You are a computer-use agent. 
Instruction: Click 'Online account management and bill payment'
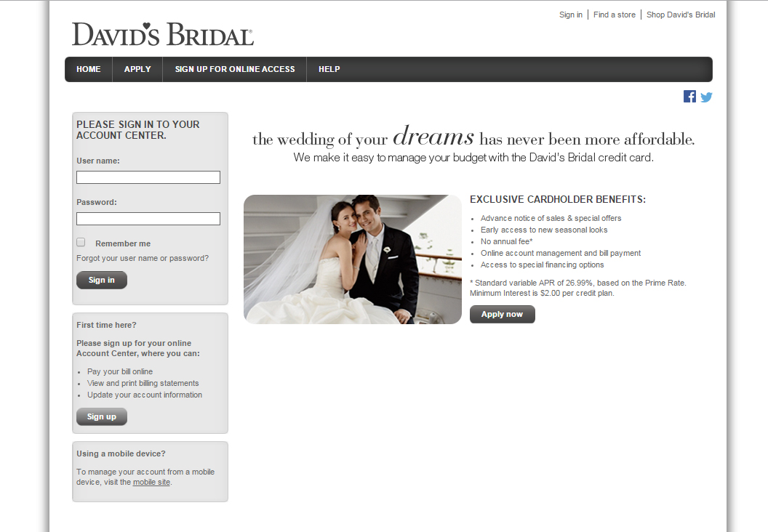[x=561, y=253]
